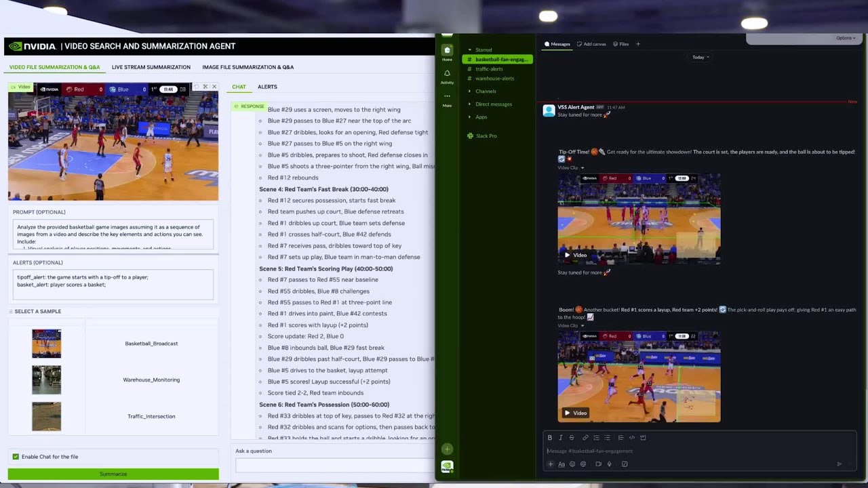
Task: Open the Options dropdown at top right
Action: [846, 38]
